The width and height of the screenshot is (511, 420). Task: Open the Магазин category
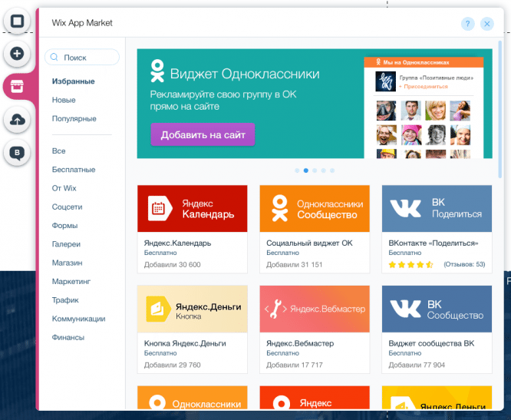tap(67, 263)
